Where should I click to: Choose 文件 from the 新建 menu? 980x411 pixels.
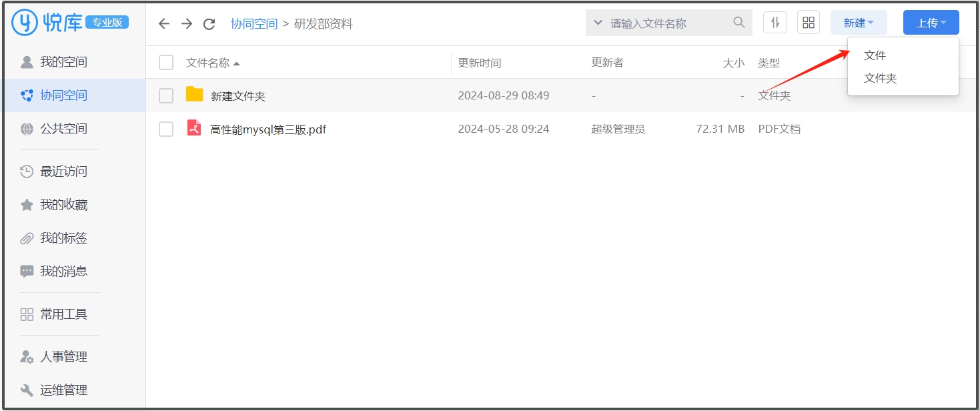point(875,55)
